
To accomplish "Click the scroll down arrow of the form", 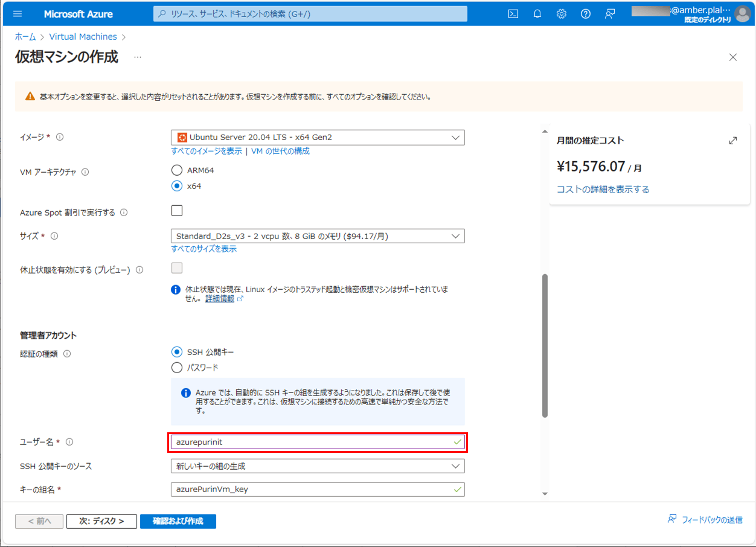I will (545, 494).
